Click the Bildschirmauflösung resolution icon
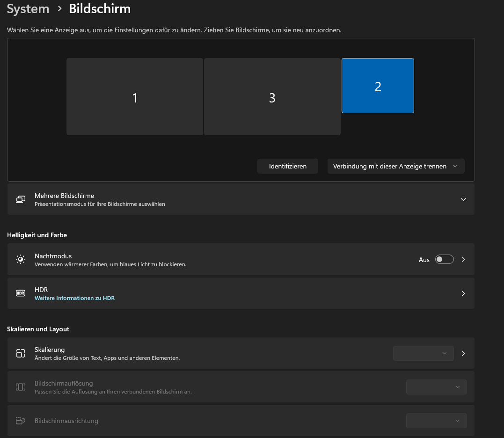Screen dimensions: 504x438 click(21, 387)
